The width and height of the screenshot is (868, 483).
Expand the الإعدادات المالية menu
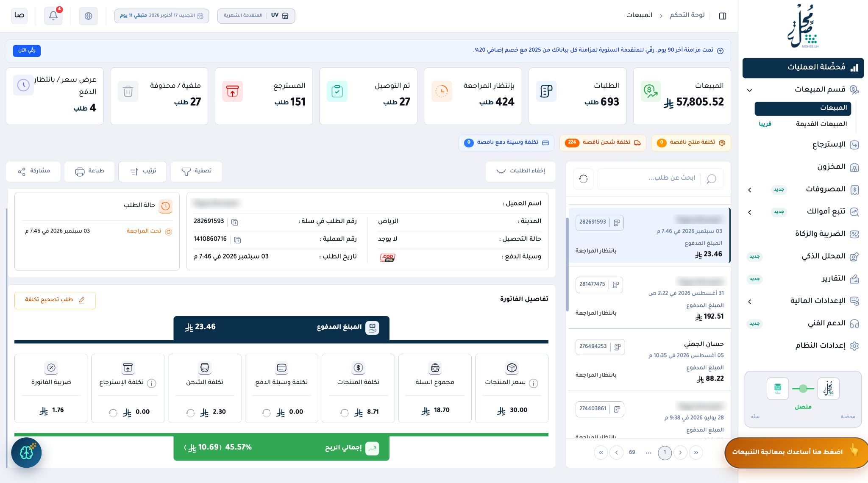(749, 302)
